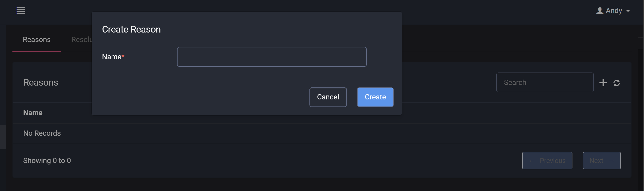Click the user avatar icon beside Andy

[x=599, y=11]
